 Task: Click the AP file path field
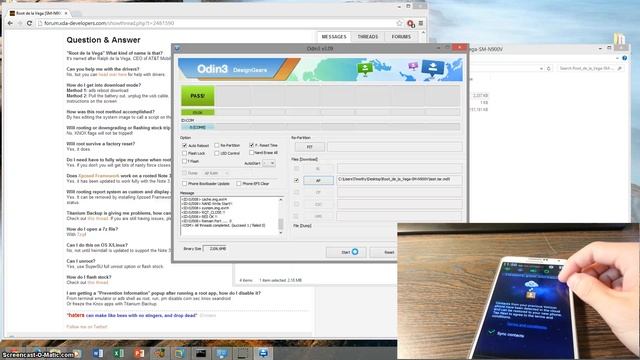point(400,180)
